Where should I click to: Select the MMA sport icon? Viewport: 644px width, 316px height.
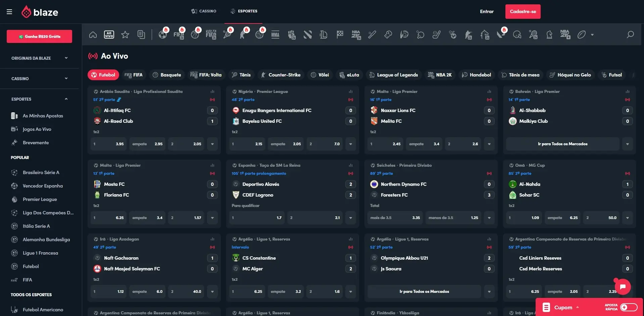click(275, 35)
